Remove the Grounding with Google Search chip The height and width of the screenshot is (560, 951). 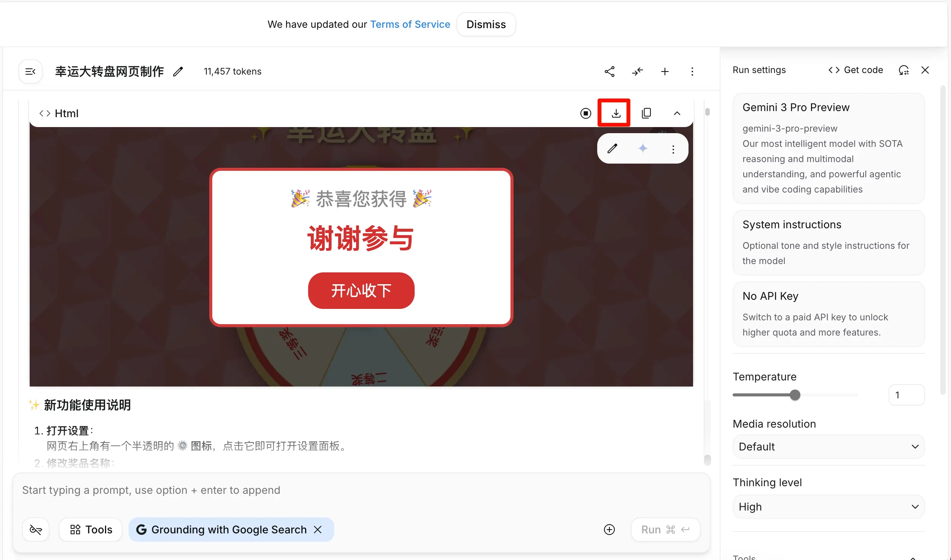click(318, 529)
